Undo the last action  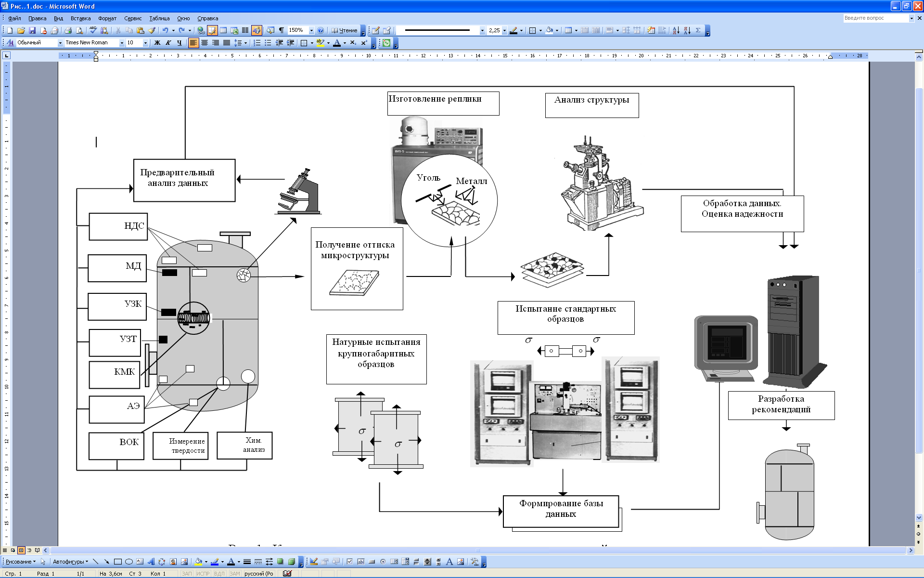[165, 30]
